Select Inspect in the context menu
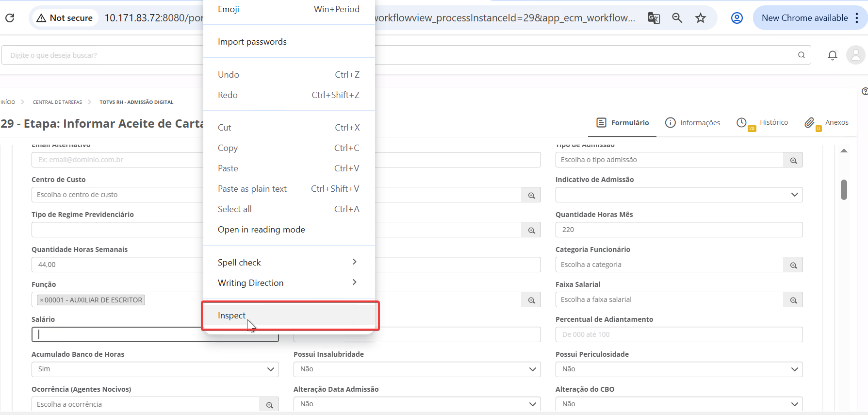Screen dimensions: 868x415 tap(289, 315)
